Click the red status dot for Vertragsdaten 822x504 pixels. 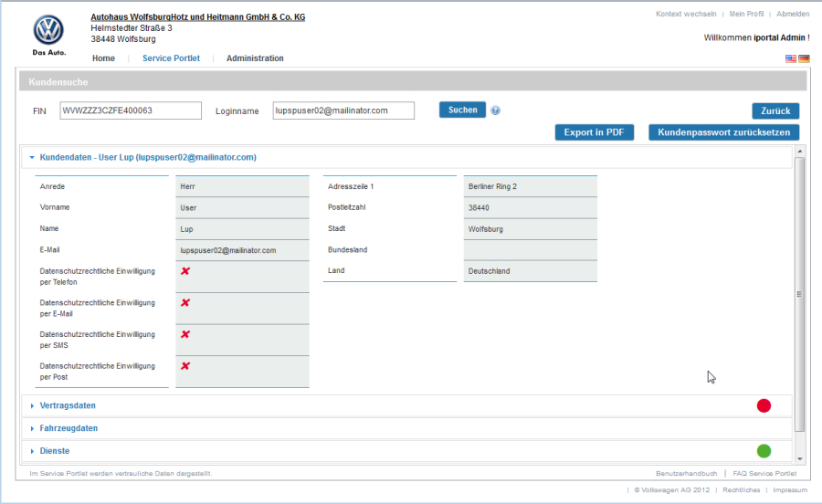point(764,405)
